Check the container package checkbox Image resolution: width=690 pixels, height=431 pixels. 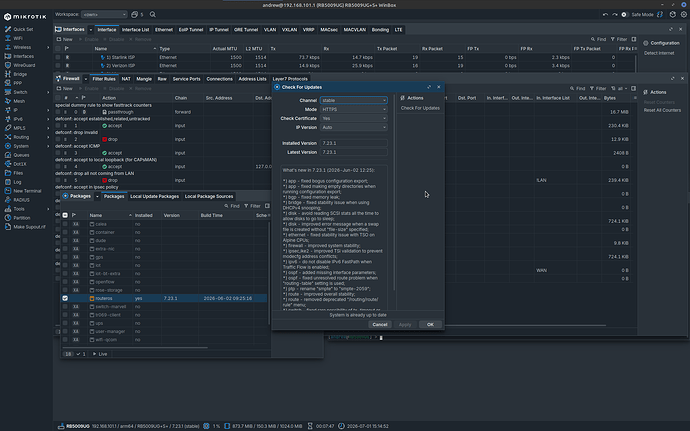(65, 232)
